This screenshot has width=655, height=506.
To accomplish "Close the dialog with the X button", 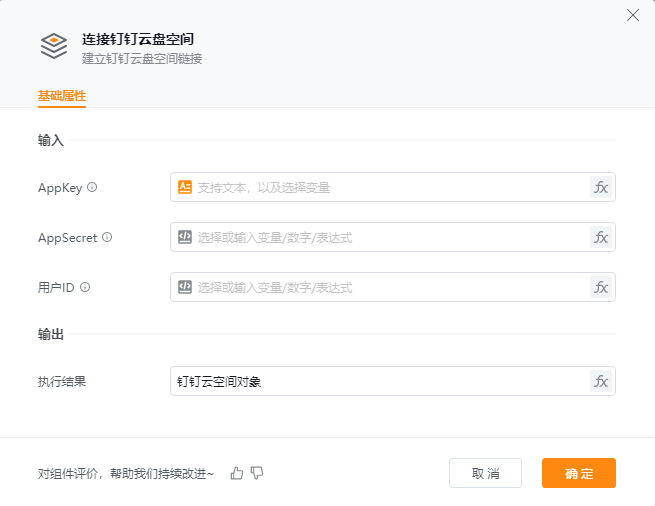I will 633,15.
